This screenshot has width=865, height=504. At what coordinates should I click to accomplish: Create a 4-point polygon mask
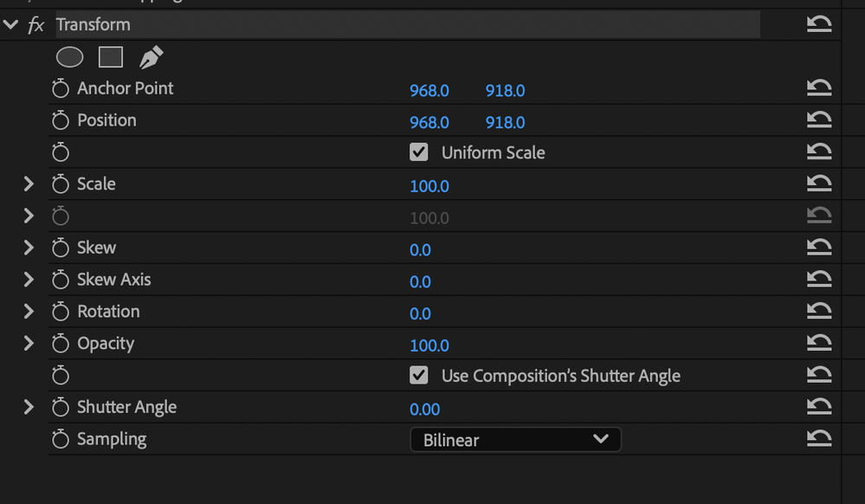click(x=111, y=57)
